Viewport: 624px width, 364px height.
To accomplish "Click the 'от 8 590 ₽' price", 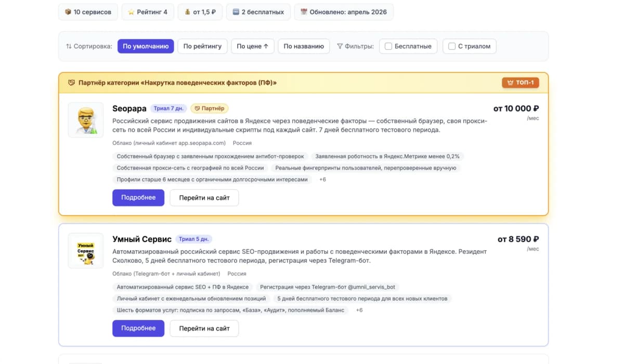I will click(518, 239).
